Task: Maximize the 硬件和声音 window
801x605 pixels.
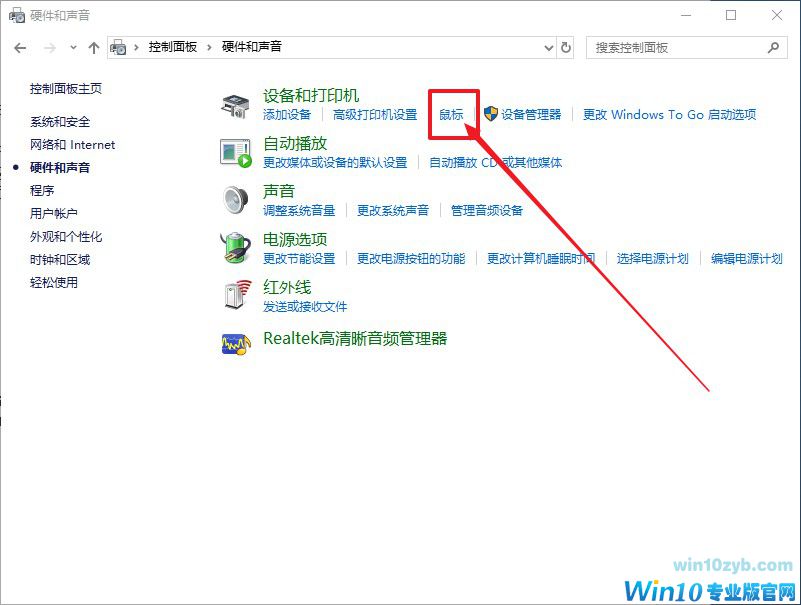Action: 731,15
